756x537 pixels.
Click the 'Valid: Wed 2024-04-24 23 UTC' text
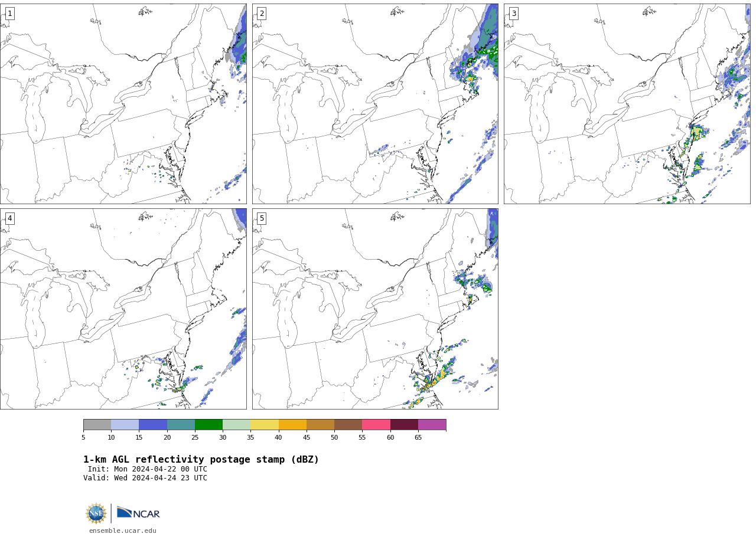point(145,478)
